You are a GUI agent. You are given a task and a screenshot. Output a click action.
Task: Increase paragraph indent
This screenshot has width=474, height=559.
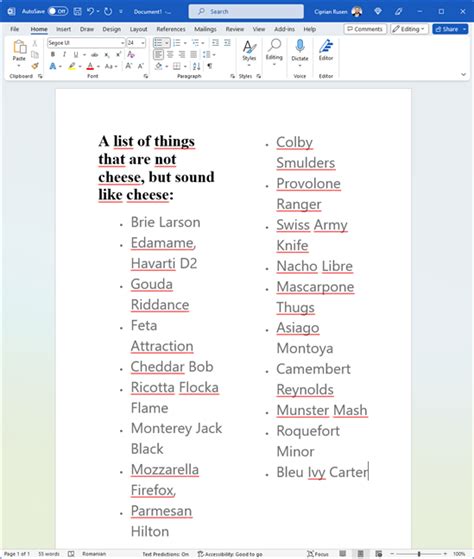pos(227,43)
